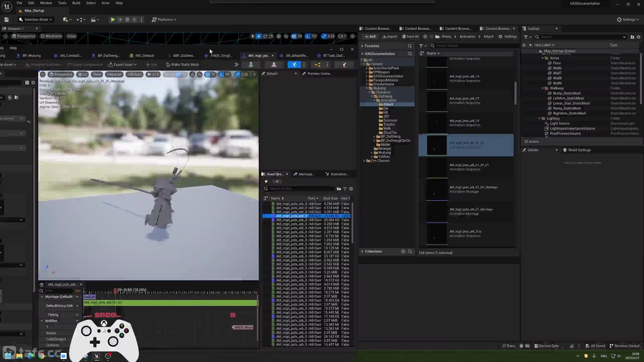Open the Export Asset dropdown
Screen dimensions: 644x362
[123, 65]
